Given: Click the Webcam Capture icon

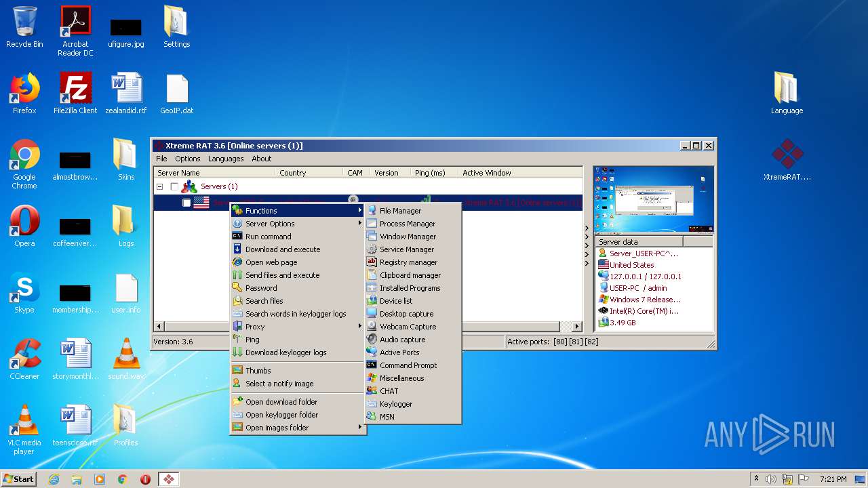Looking at the screenshot, I should click(372, 327).
